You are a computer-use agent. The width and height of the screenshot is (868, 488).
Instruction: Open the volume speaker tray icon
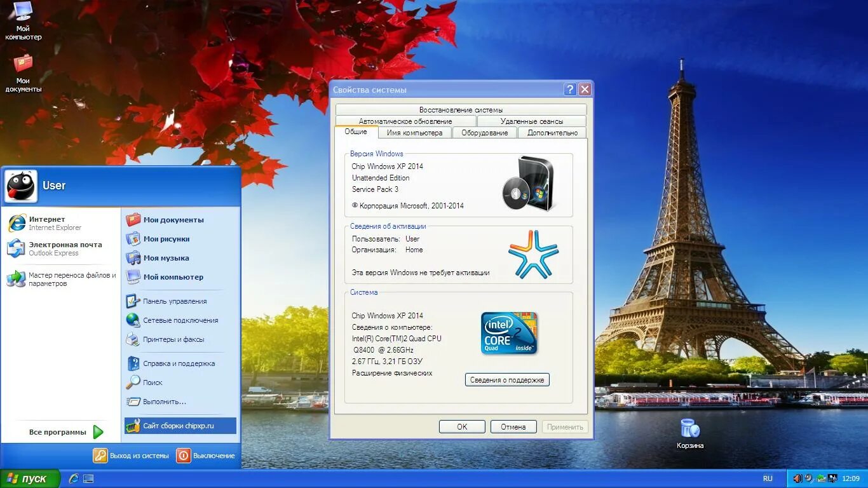click(x=797, y=478)
